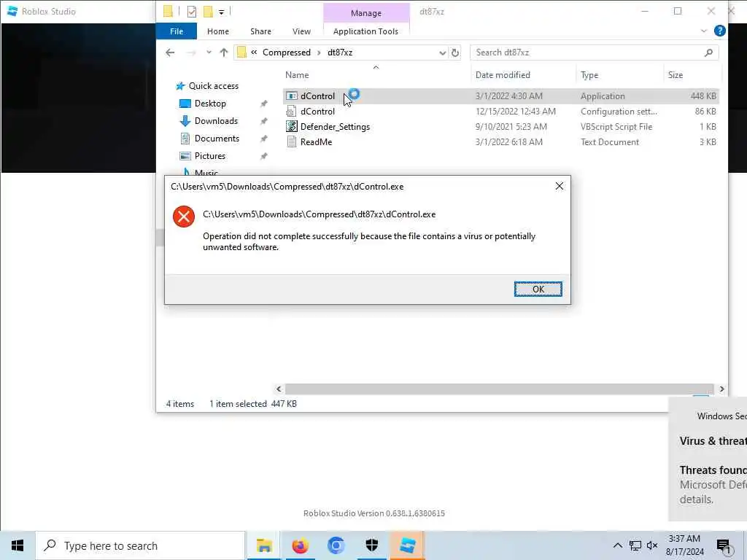Screen dimensions: 747x560
Task: Select the ReadMe text document icon
Action: pyautogui.click(x=292, y=142)
